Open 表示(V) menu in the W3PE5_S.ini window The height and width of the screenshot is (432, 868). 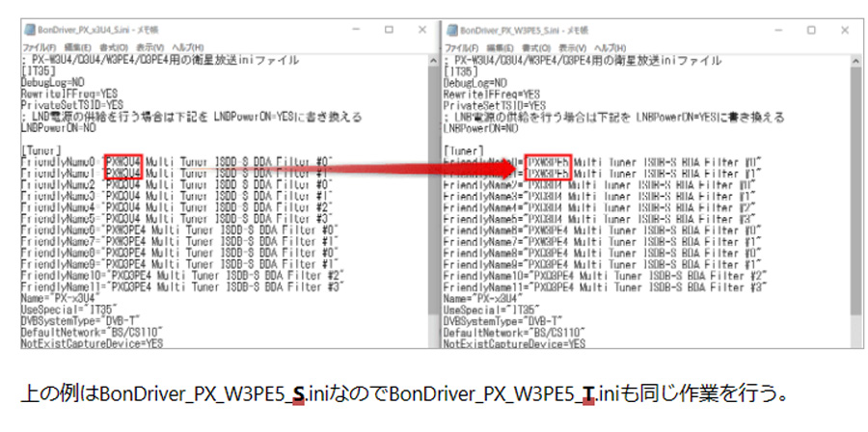coord(574,47)
